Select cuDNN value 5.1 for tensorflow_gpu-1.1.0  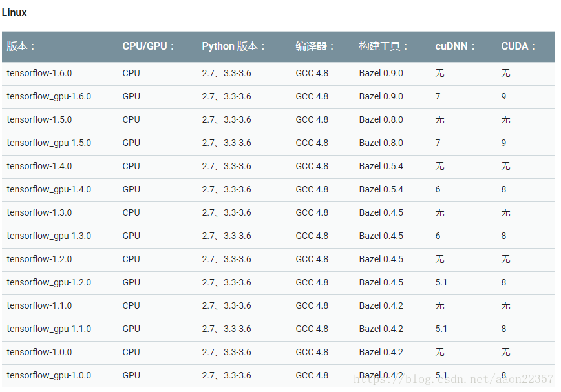click(441, 329)
